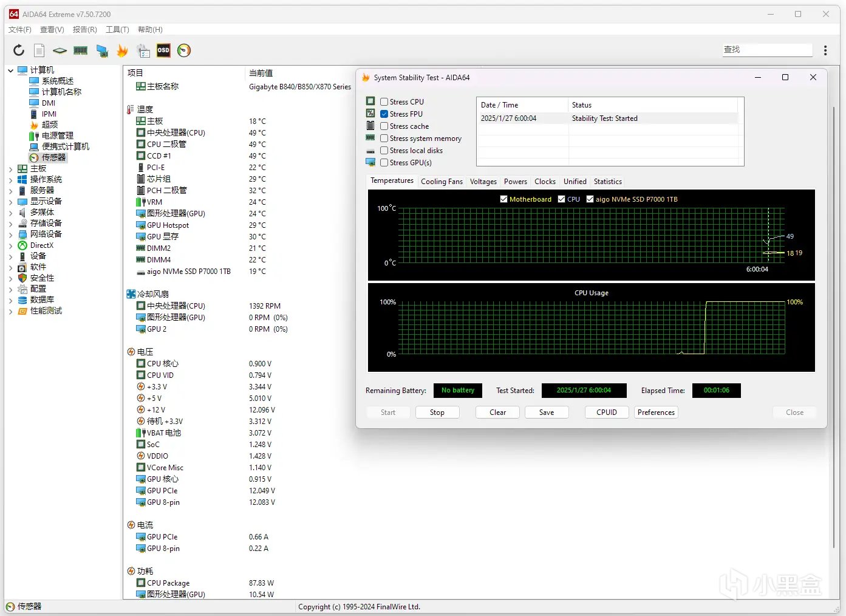Click the 查找 search field

point(767,50)
